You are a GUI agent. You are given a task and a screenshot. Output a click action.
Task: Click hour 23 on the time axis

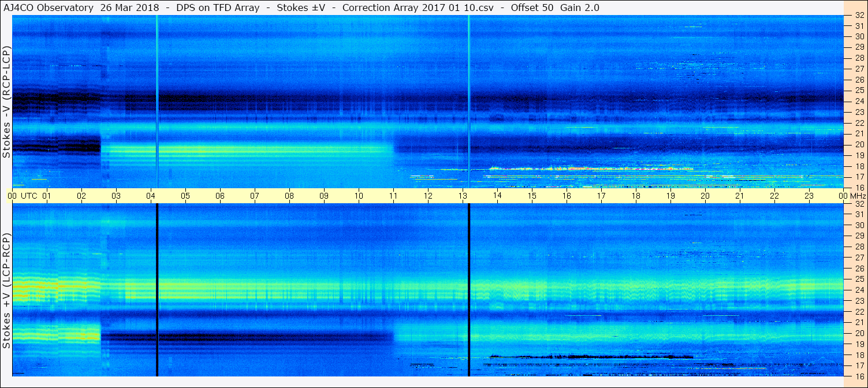[x=809, y=196]
